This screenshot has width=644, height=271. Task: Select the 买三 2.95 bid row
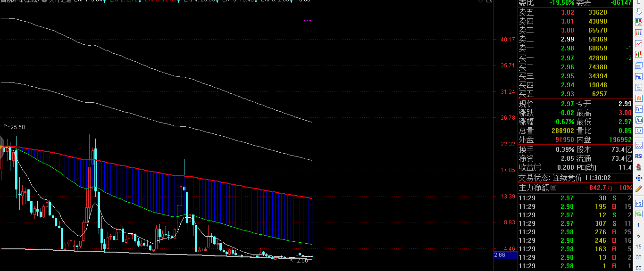click(x=575, y=76)
